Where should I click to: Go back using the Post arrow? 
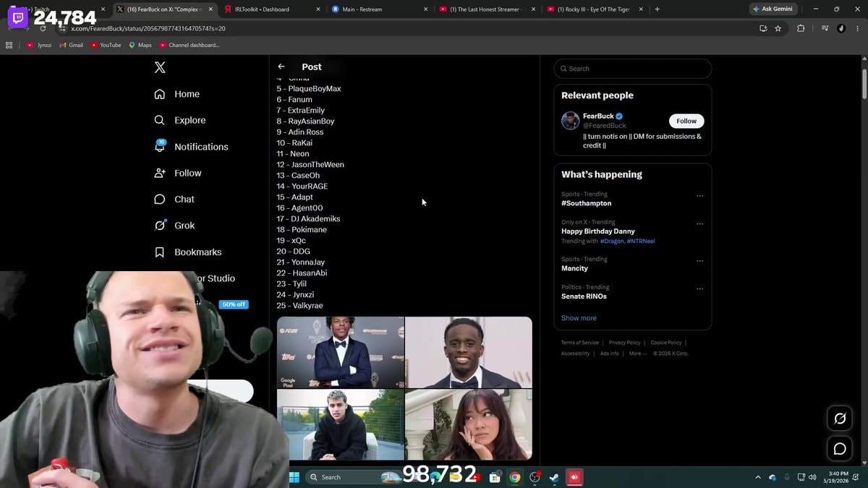tap(281, 67)
